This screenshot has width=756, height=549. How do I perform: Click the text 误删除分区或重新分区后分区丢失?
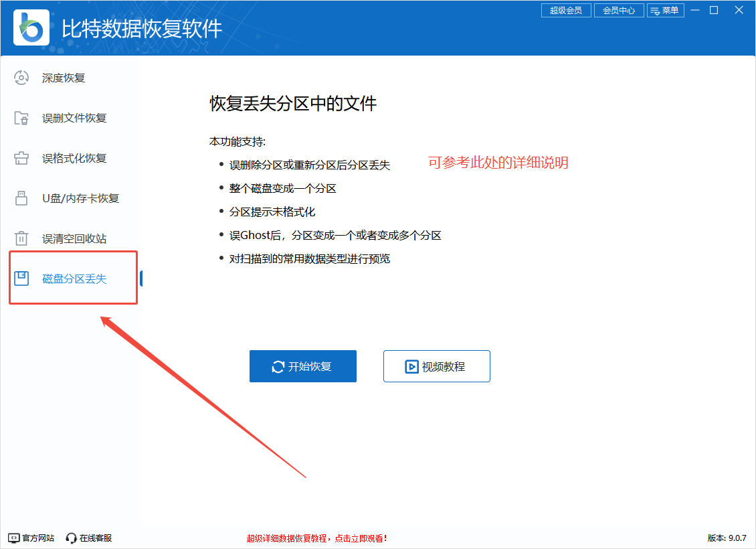pos(310,165)
